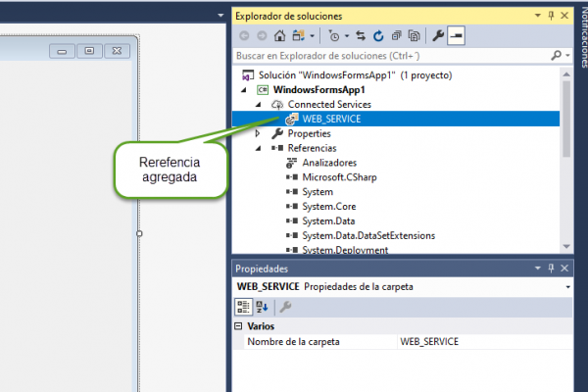588x392 pixels.
Task: Click the Show All Files icon
Action: [416, 35]
